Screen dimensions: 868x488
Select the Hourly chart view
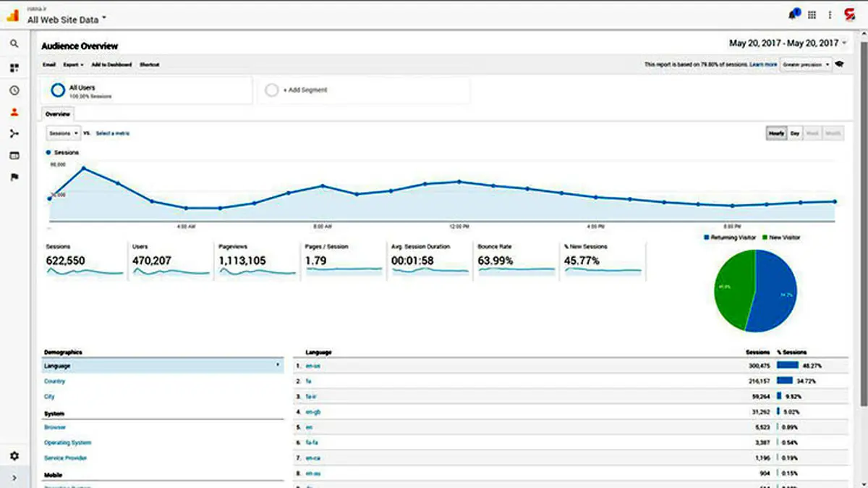tap(776, 133)
